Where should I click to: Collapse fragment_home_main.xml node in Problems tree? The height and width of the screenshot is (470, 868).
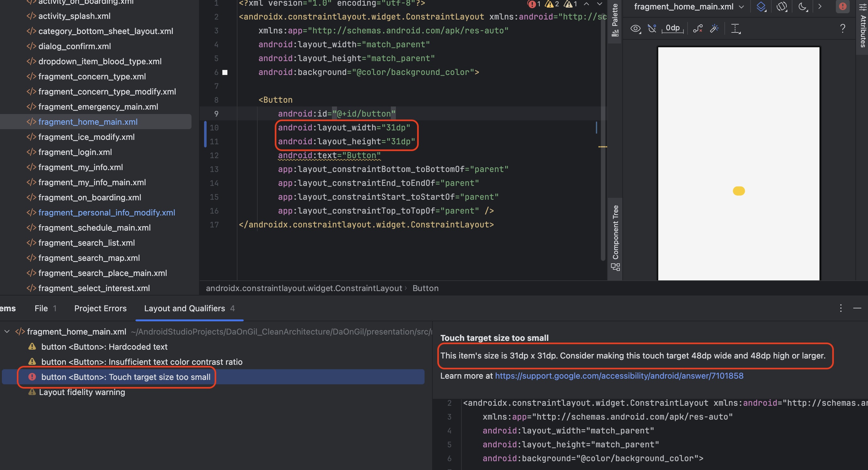point(7,331)
